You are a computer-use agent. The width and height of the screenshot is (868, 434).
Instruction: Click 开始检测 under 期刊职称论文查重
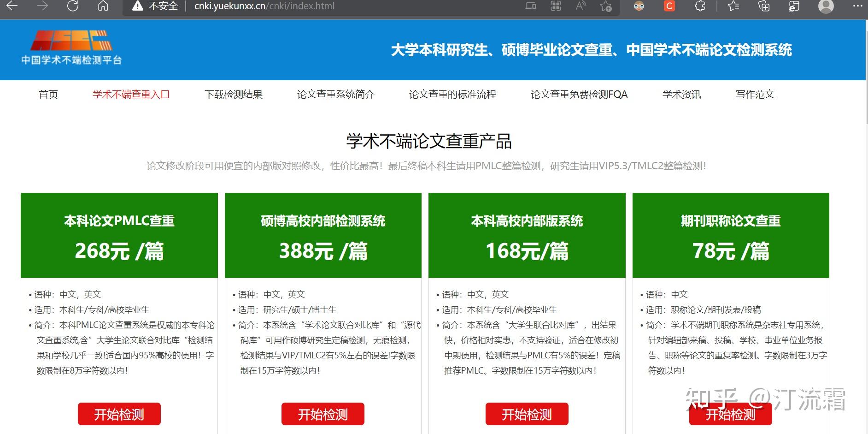730,414
